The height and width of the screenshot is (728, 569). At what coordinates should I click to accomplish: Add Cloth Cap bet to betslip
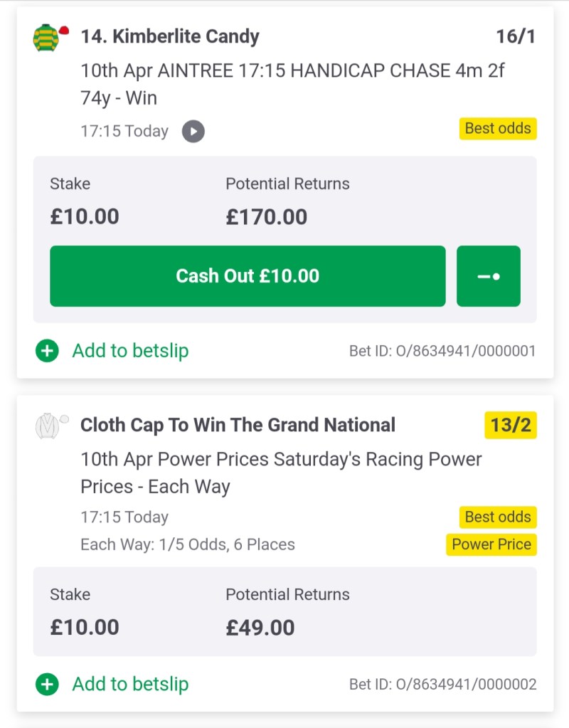pos(130,685)
